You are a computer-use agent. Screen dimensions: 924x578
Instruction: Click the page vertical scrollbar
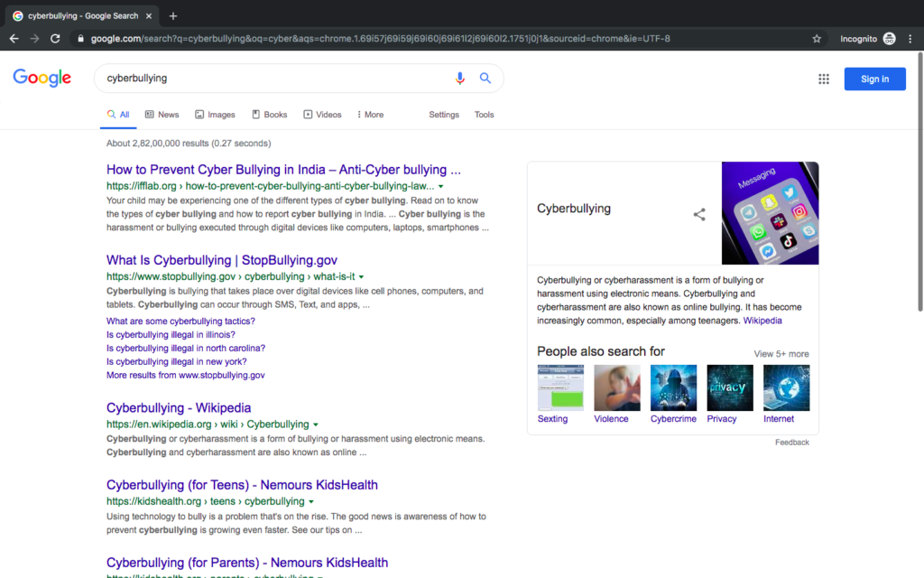[x=919, y=182]
